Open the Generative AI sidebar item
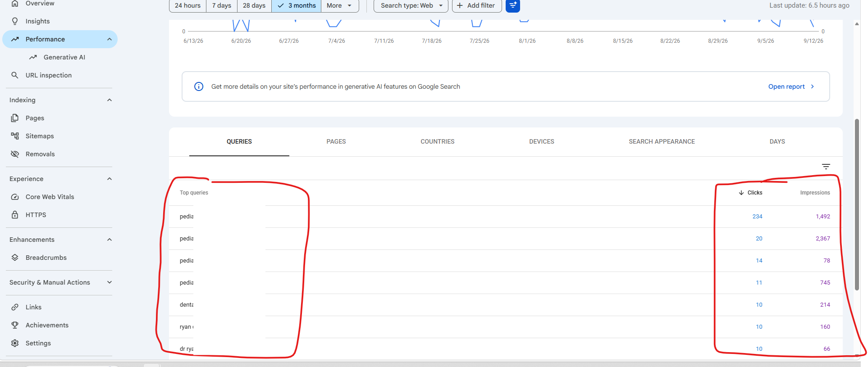Viewport: 868px width, 367px height. [x=64, y=57]
